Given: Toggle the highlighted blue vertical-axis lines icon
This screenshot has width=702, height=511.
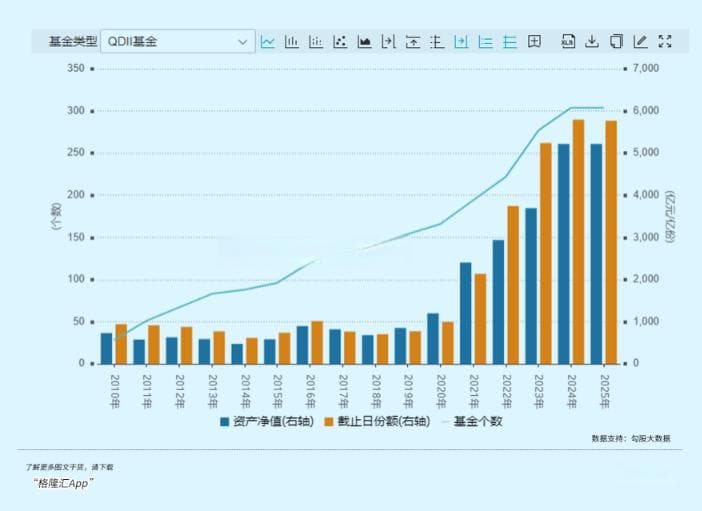Looking at the screenshot, I should 485,42.
